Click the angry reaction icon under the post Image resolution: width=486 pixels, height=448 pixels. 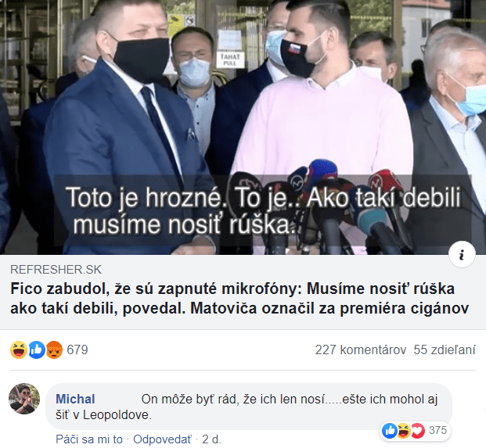pos(54,349)
